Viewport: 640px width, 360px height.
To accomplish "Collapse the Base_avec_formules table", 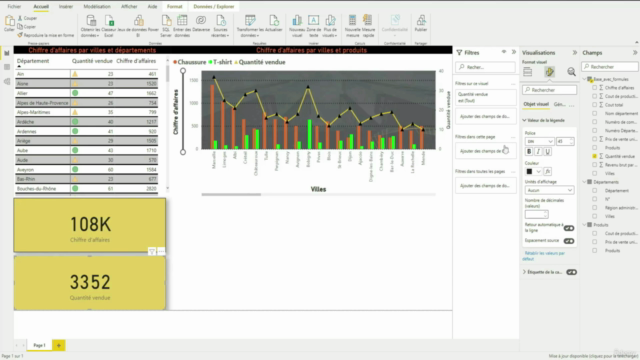I will coord(584,79).
